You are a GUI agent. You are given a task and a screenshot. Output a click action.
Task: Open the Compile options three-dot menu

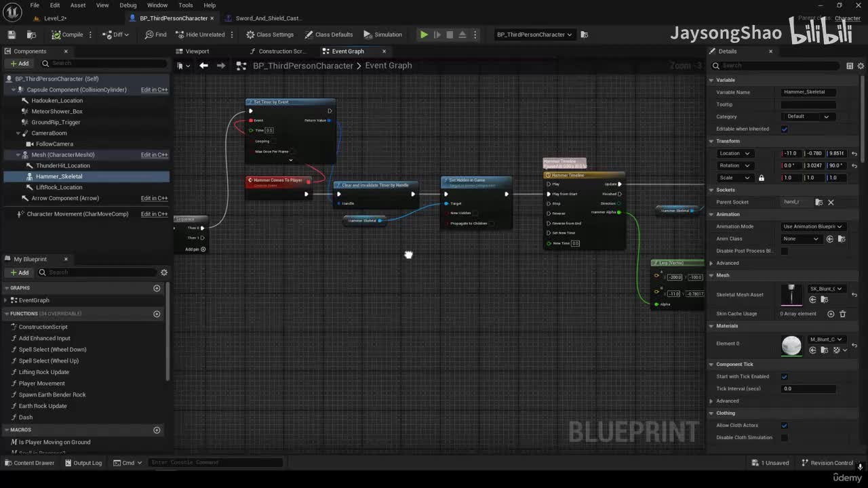pos(90,35)
